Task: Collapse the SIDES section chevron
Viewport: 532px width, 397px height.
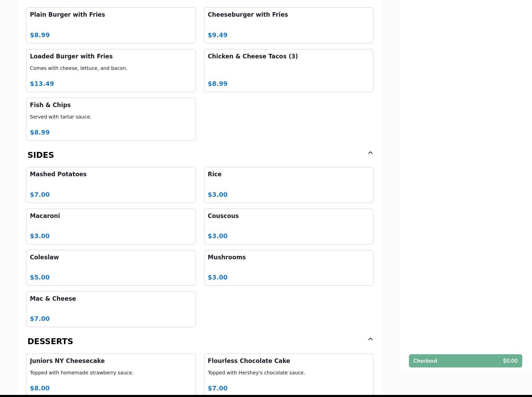Action: pos(370,153)
